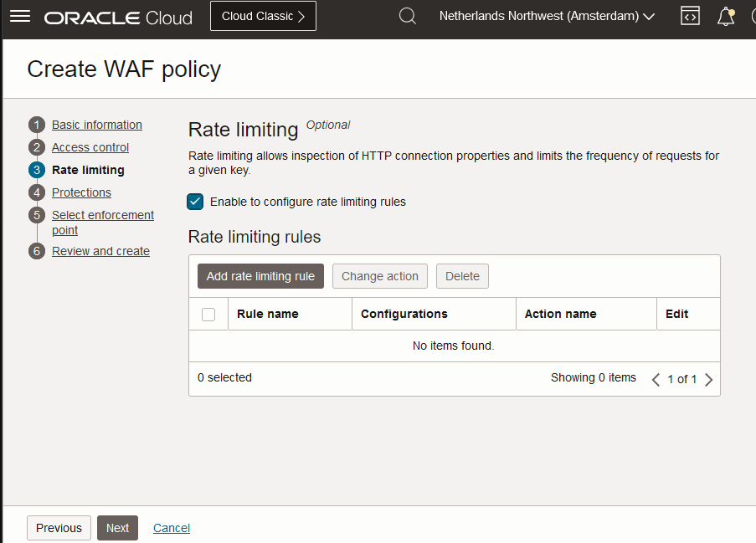The image size is (756, 543).
Task: Open the Protections step
Action: point(81,192)
